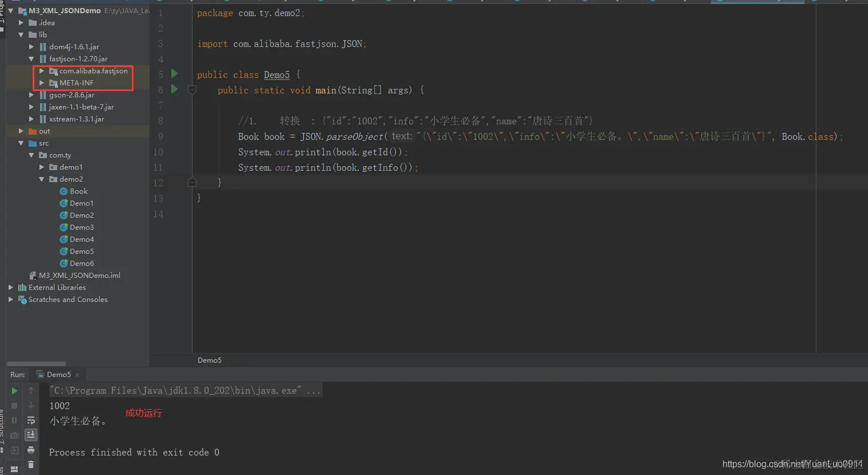
Task: Click the Pause Output icon in Run panel
Action: (x=14, y=421)
